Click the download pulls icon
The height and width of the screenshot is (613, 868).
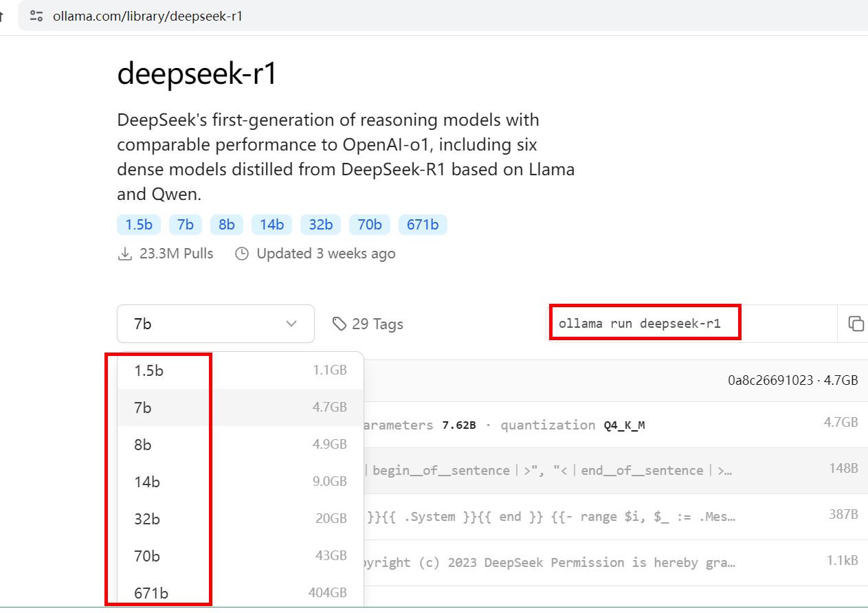pyautogui.click(x=125, y=254)
